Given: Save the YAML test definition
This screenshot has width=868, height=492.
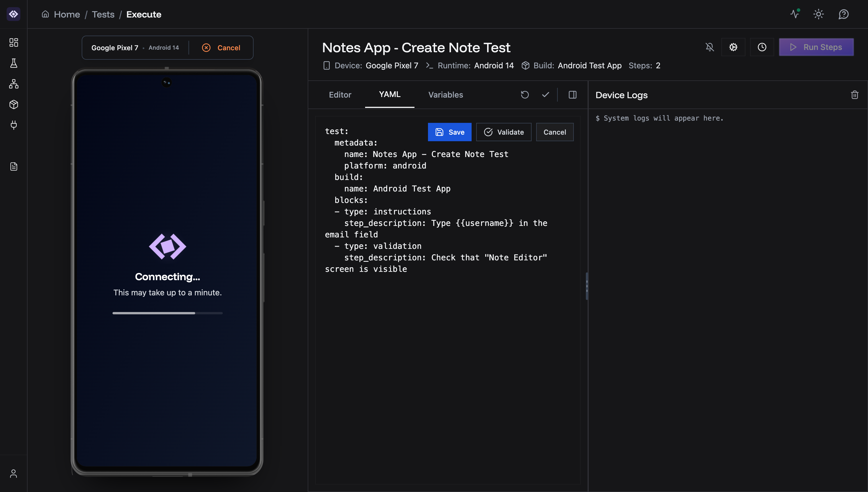Looking at the screenshot, I should click(449, 132).
